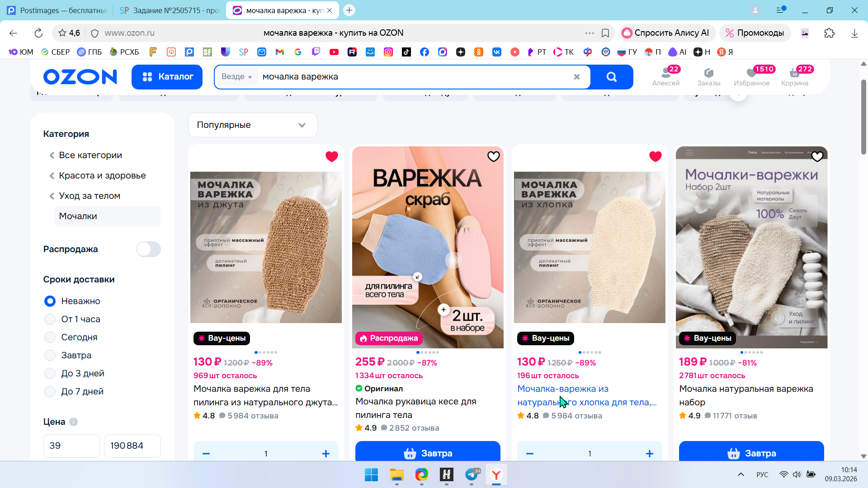Image resolution: width=868 pixels, height=488 pixels.
Task: Switch to the Задание №2505715 tab
Action: 170,10
